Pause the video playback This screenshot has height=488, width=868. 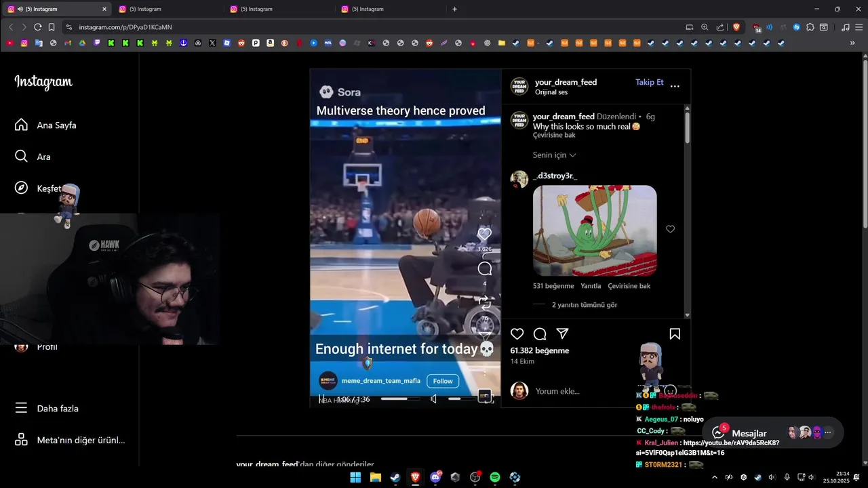tap(321, 399)
